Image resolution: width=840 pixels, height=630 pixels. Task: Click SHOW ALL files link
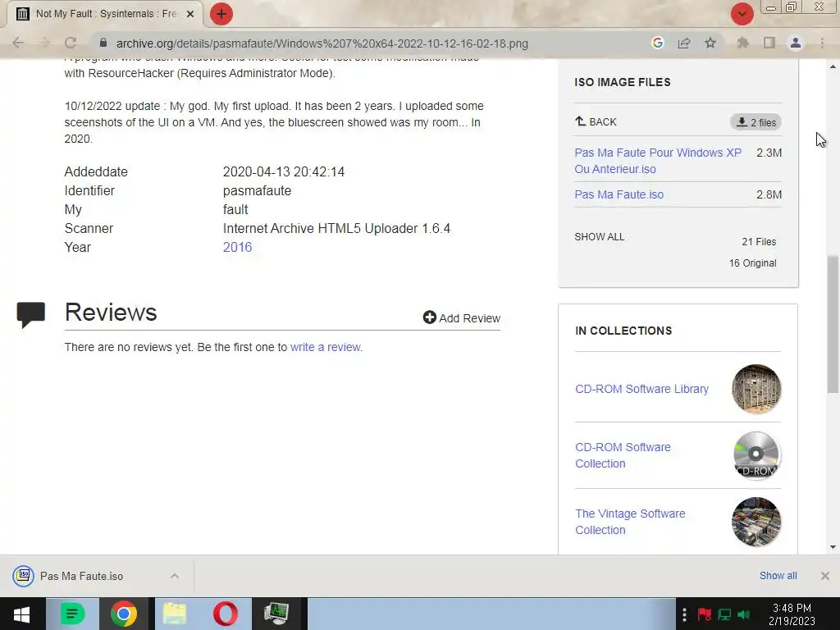[x=600, y=237]
